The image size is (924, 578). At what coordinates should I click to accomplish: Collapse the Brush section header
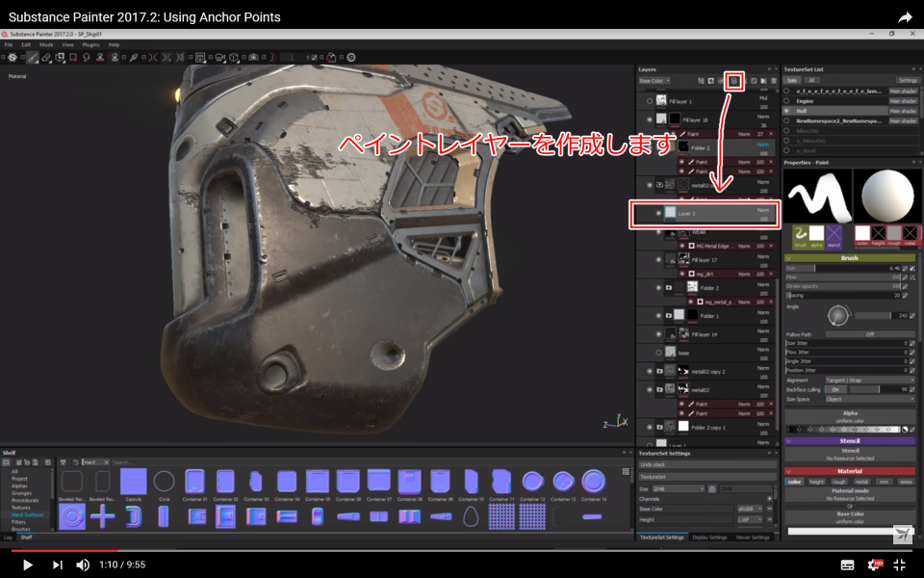tap(849, 258)
